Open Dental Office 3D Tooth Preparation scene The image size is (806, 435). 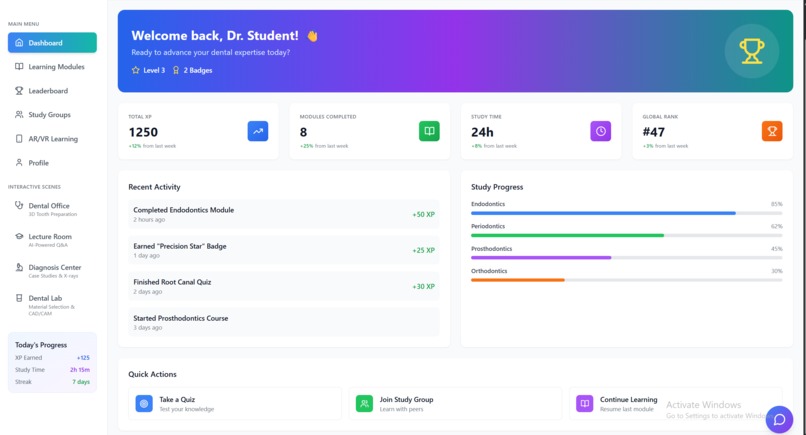[52, 209]
